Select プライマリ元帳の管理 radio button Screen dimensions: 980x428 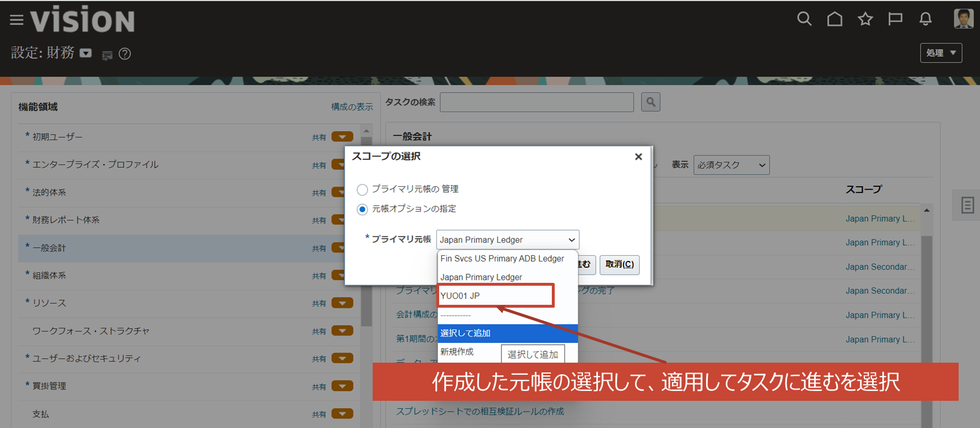pos(362,190)
